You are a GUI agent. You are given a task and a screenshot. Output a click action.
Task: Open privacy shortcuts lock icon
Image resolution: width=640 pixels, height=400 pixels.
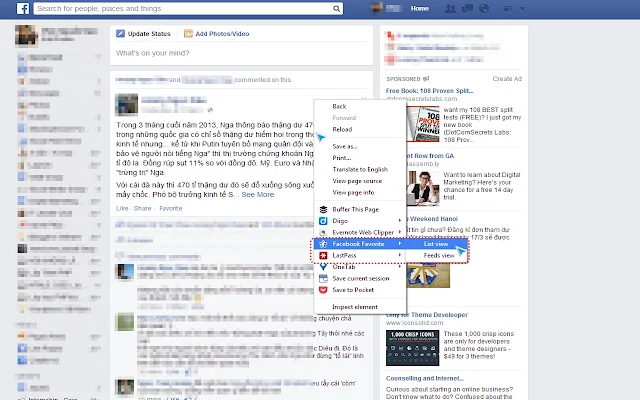[x=508, y=9]
